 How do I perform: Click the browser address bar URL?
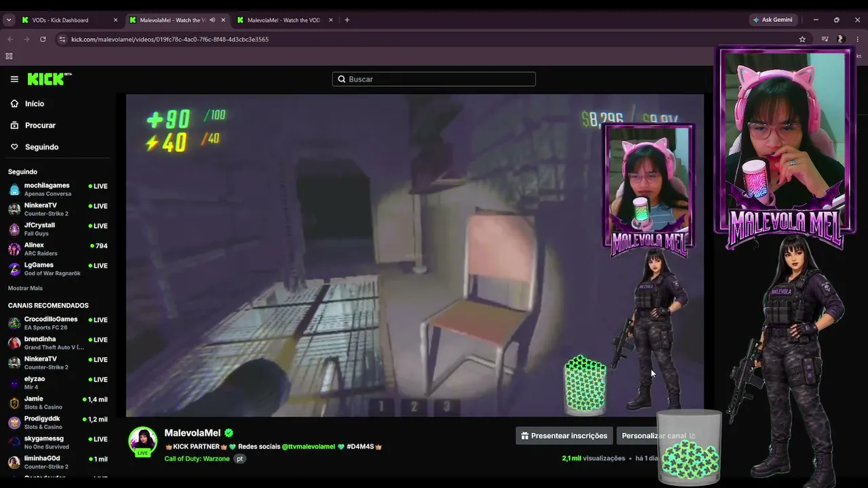pyautogui.click(x=170, y=39)
